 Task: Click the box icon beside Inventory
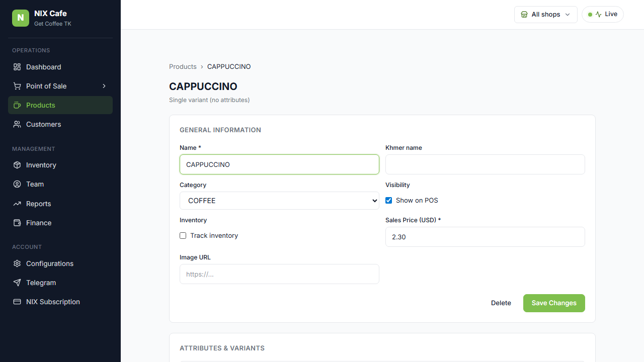[x=17, y=165]
